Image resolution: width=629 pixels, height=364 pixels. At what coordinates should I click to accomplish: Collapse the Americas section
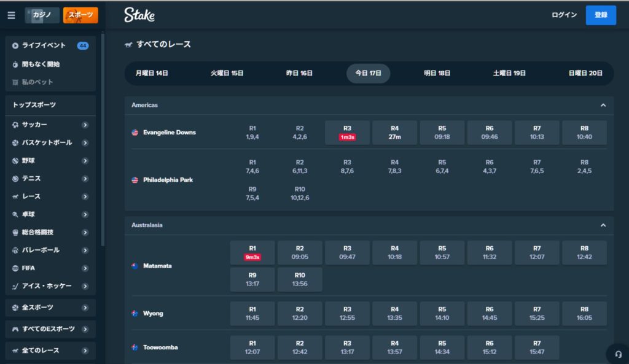click(x=603, y=105)
